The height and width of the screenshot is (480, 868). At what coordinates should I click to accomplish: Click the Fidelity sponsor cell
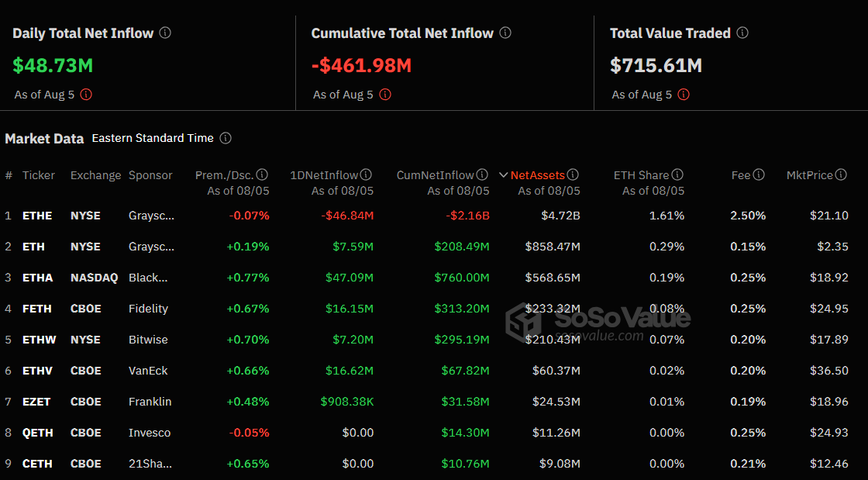(x=148, y=309)
